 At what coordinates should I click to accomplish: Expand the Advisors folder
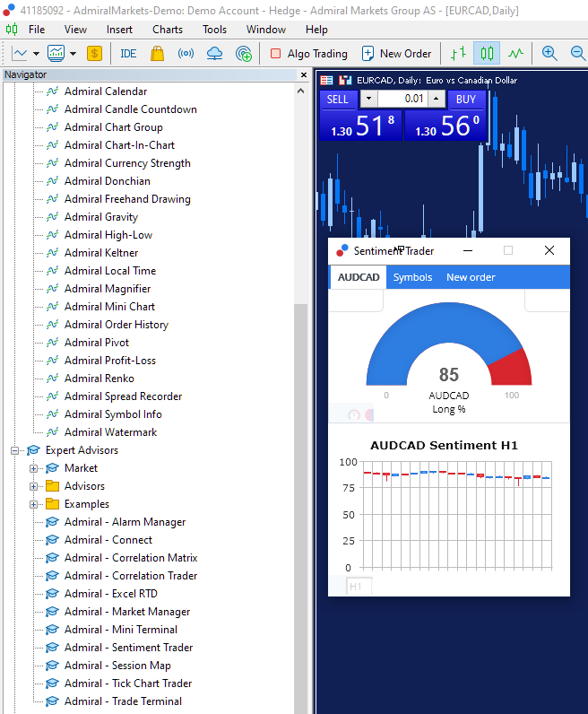[33, 486]
